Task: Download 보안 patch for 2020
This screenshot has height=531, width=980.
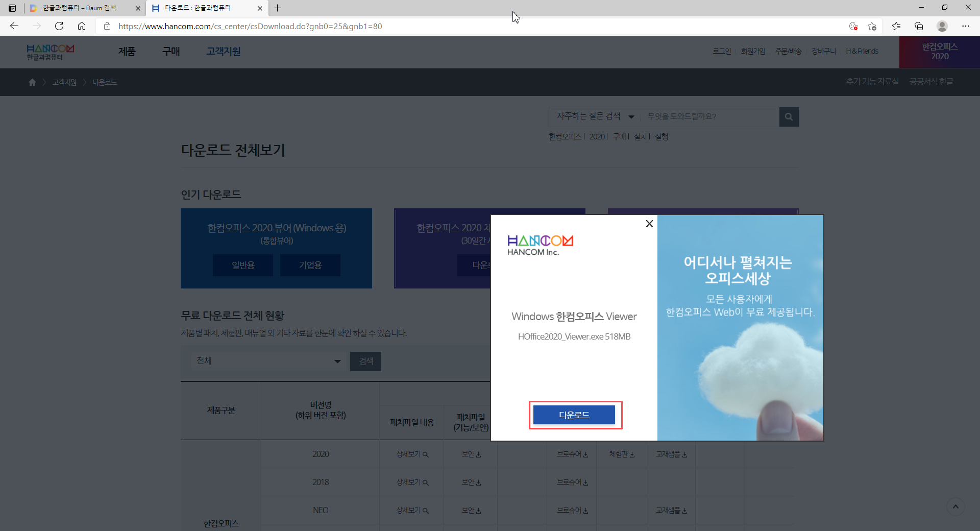Action: tap(471, 454)
